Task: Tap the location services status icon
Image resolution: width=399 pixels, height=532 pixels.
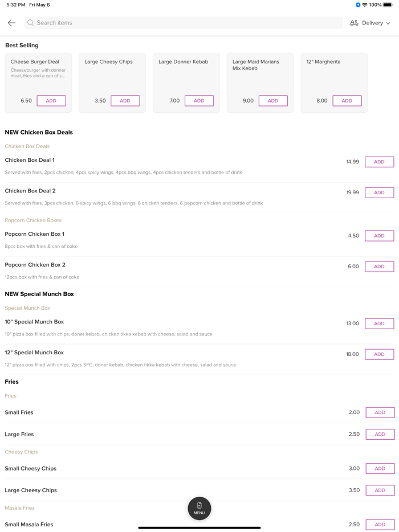Action: click(x=358, y=5)
